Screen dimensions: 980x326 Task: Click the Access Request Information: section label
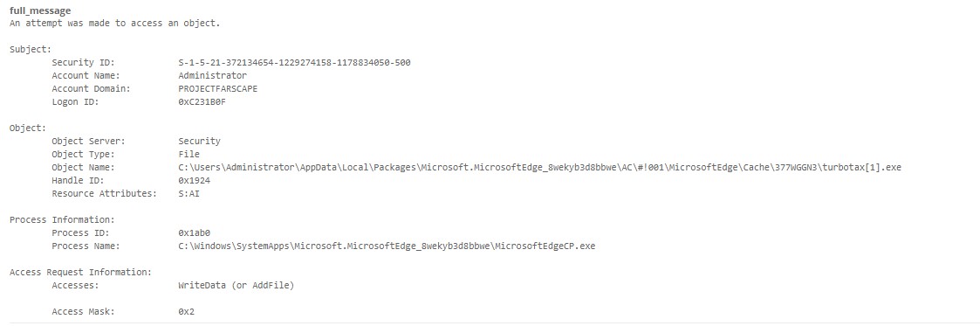(x=80, y=272)
